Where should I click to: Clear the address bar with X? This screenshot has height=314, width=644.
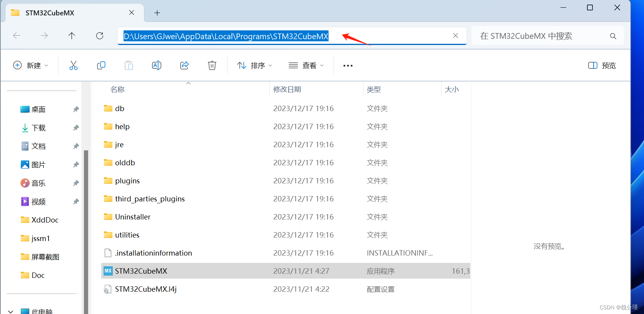click(x=455, y=36)
